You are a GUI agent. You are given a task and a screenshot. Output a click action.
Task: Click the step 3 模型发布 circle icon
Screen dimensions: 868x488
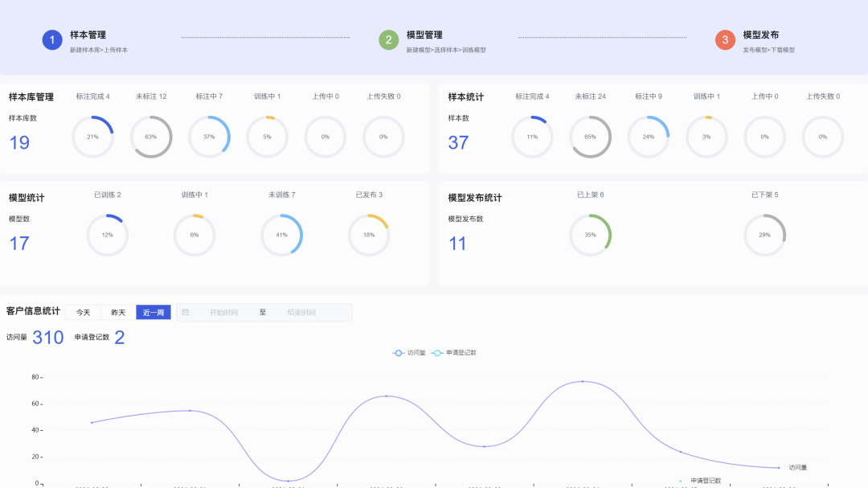[726, 39]
